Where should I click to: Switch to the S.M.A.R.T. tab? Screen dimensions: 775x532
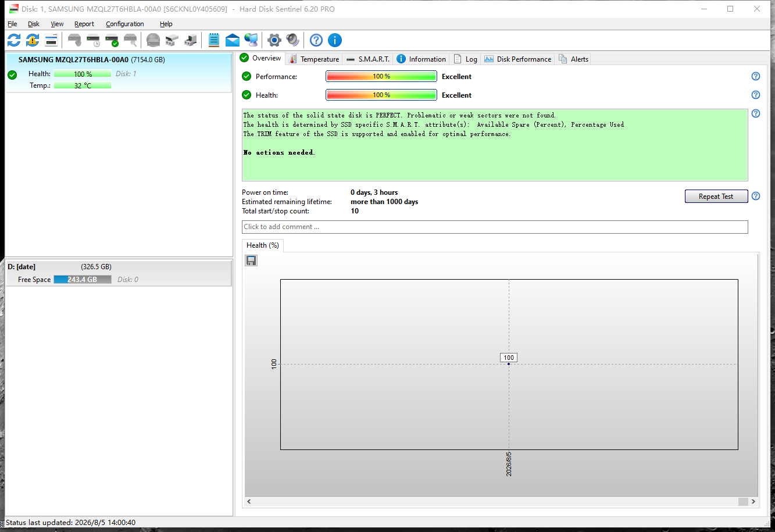coord(368,59)
